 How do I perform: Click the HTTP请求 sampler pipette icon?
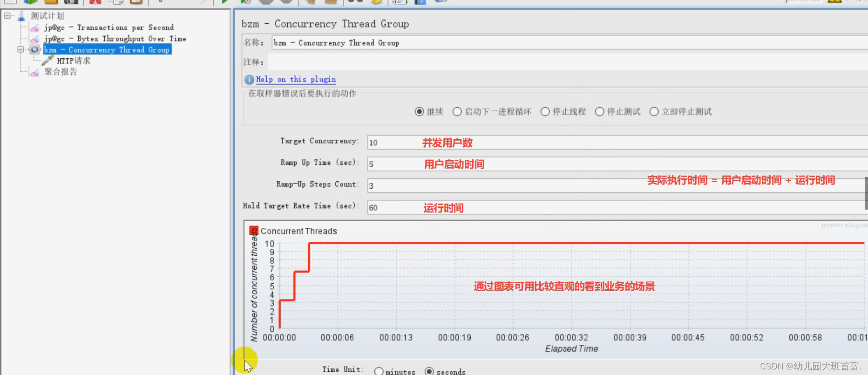(48, 61)
